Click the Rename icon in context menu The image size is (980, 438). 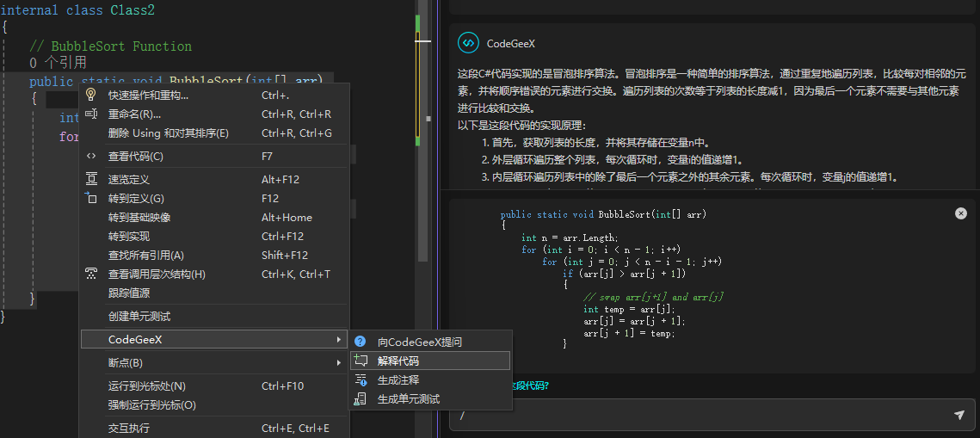pos(91,114)
